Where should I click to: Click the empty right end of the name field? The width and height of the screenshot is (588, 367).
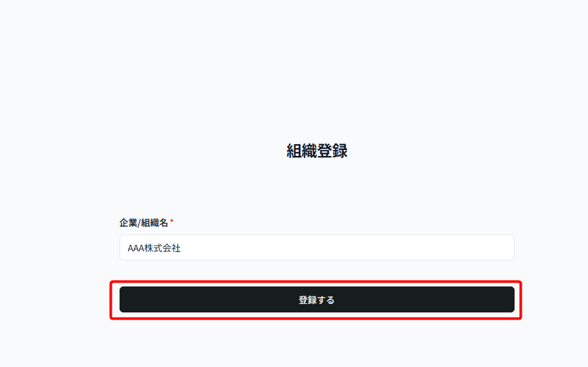[x=487, y=247]
